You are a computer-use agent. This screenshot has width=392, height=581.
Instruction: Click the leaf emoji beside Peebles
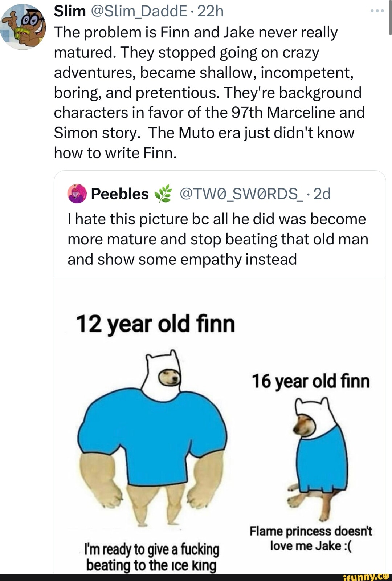[163, 194]
